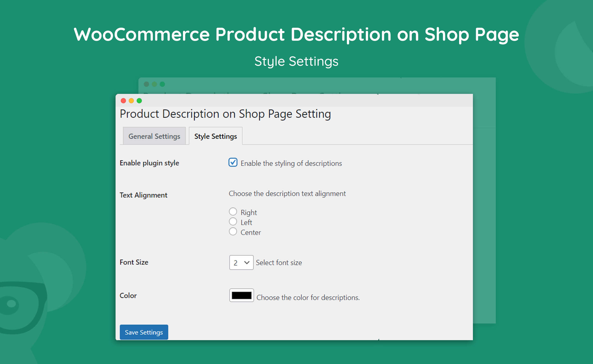This screenshot has height=364, width=593.
Task: Open the font size dropdown showing 2
Action: click(x=241, y=263)
